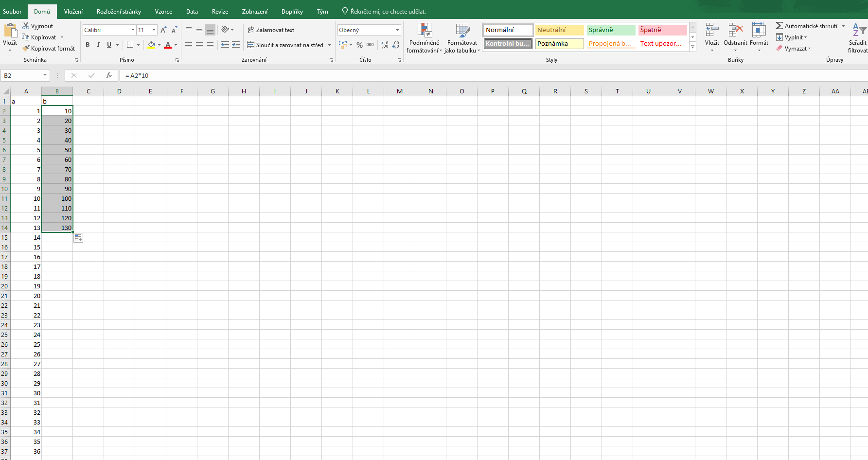This screenshot has width=868, height=460.
Task: Click the Odstranit cells icon
Action: click(735, 33)
